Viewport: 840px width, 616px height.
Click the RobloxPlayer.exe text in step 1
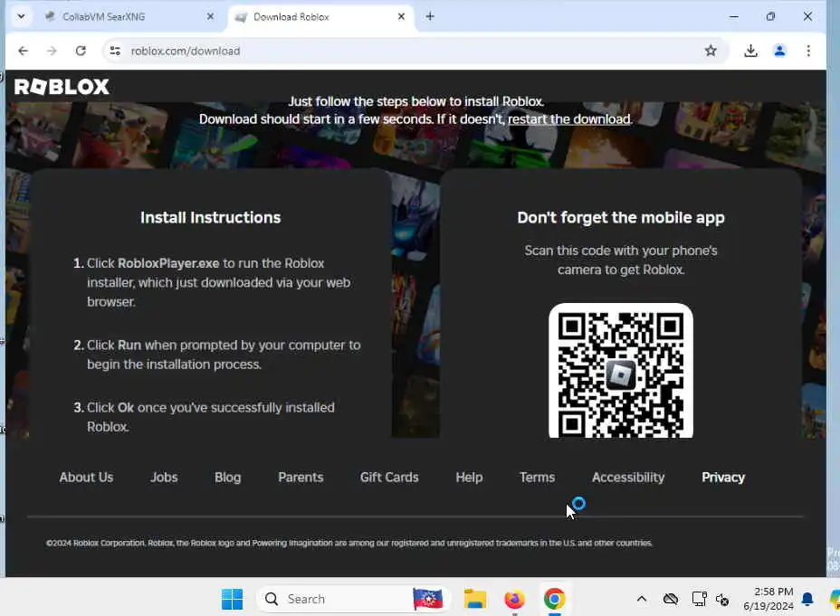click(168, 263)
